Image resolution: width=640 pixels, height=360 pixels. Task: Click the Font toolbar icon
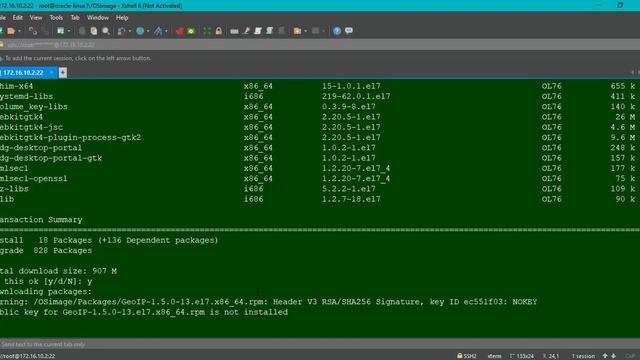pos(158,31)
